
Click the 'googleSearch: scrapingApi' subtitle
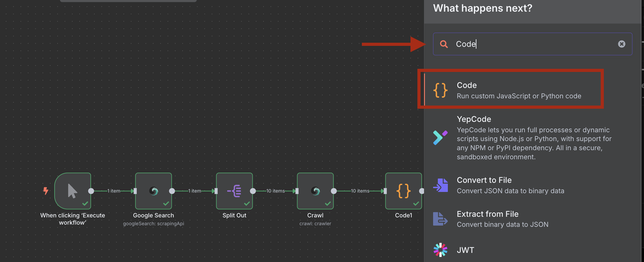point(153,223)
